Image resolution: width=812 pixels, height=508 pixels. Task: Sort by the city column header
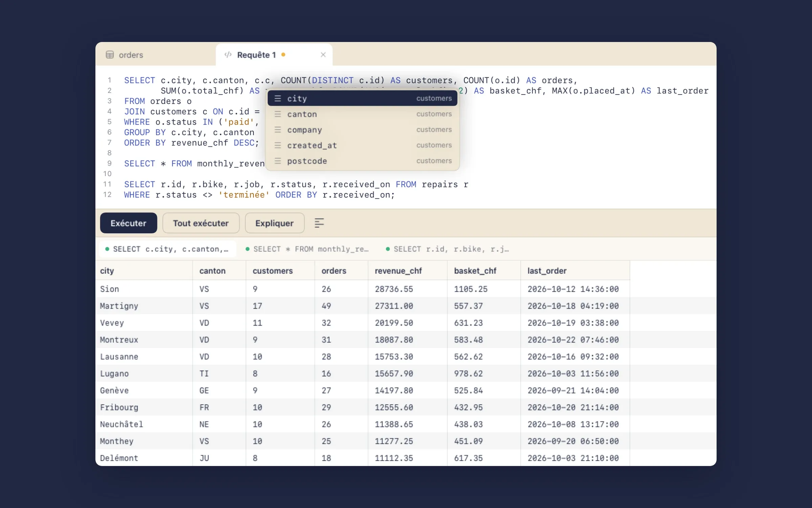click(x=144, y=271)
